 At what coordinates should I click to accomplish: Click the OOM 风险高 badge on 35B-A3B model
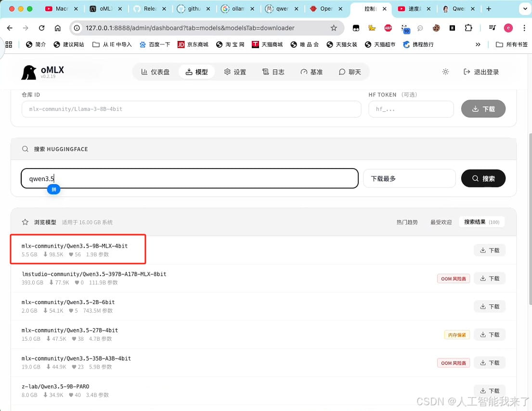(454, 363)
